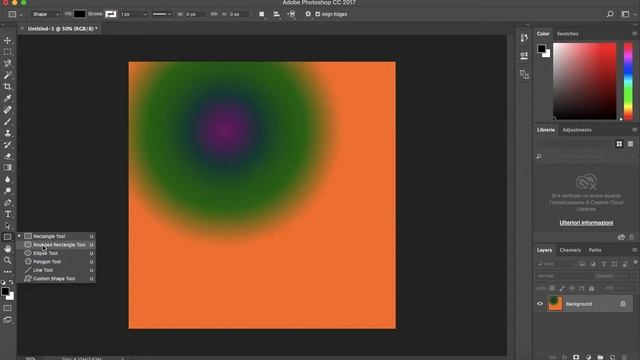Screen dimensions: 640x360
Task: Select the Pen tool
Action: pyautogui.click(x=7, y=202)
